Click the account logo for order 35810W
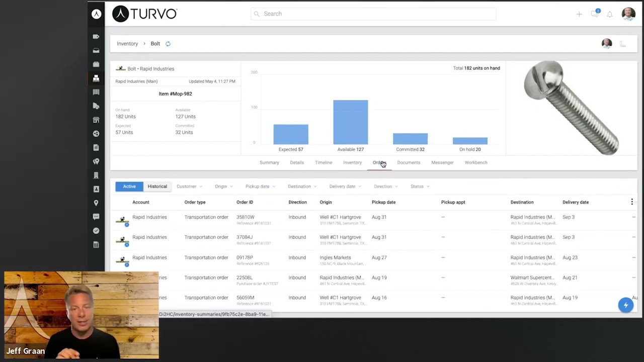Image resolution: width=644 pixels, height=362 pixels. (x=122, y=220)
